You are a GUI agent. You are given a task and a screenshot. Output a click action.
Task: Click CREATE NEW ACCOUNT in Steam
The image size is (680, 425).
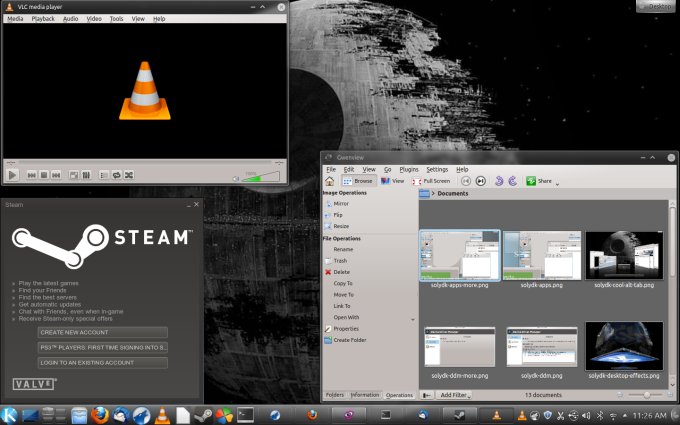(102, 332)
